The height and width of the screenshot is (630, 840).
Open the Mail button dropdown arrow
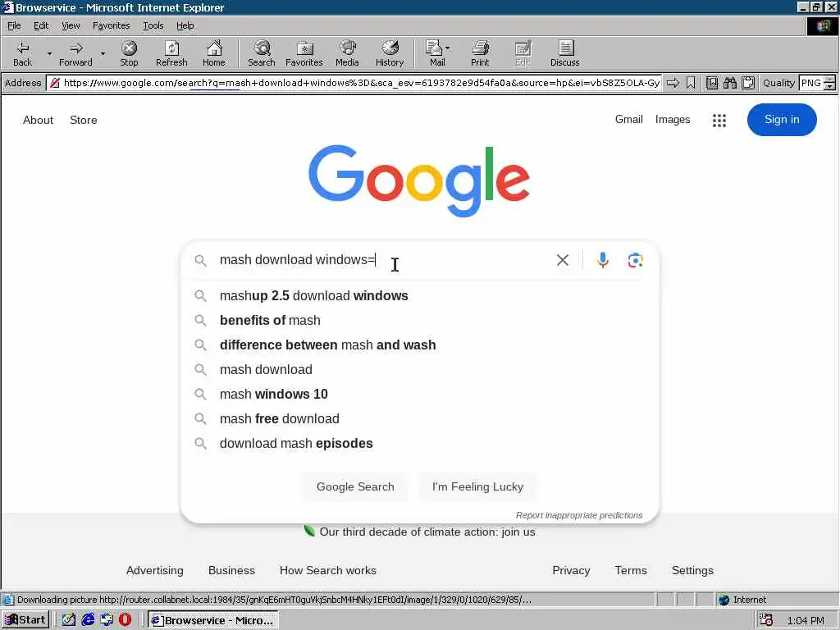point(448,48)
